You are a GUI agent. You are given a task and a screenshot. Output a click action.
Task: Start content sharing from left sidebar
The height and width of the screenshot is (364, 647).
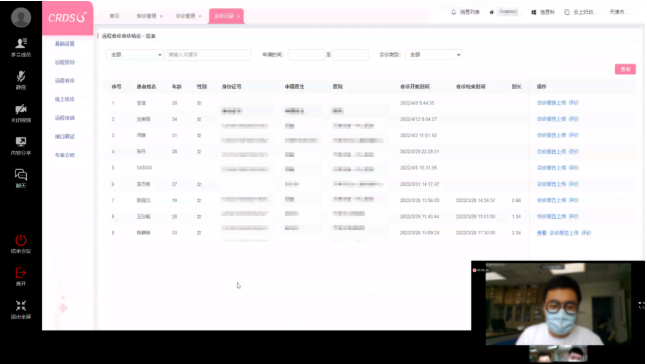coord(21,142)
